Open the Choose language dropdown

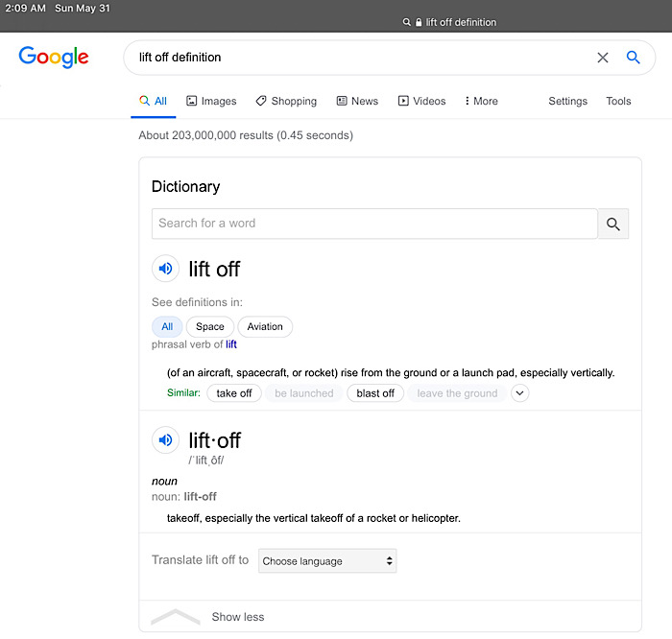(327, 561)
